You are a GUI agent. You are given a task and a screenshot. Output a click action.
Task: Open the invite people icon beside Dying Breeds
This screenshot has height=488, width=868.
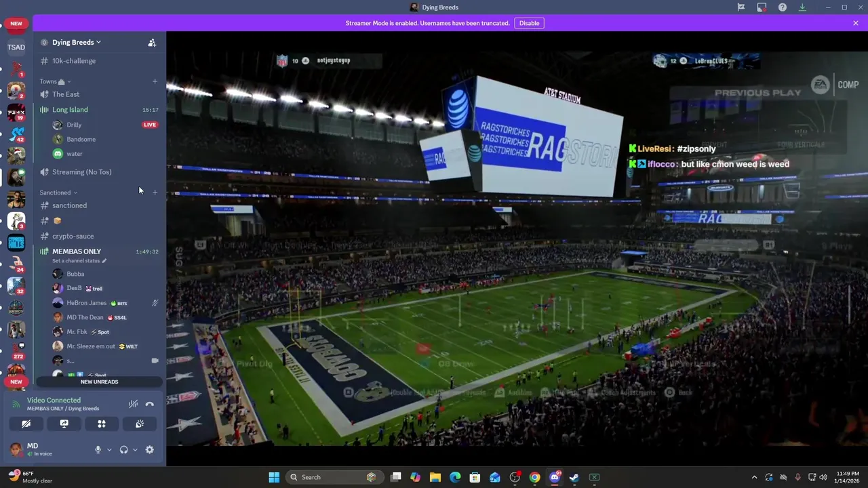(152, 43)
